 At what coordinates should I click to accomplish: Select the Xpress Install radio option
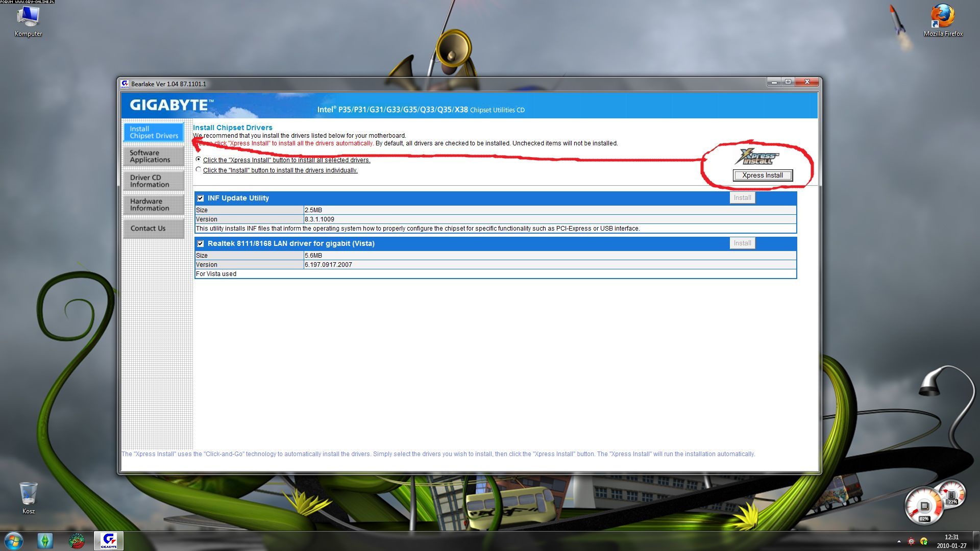pyautogui.click(x=199, y=159)
